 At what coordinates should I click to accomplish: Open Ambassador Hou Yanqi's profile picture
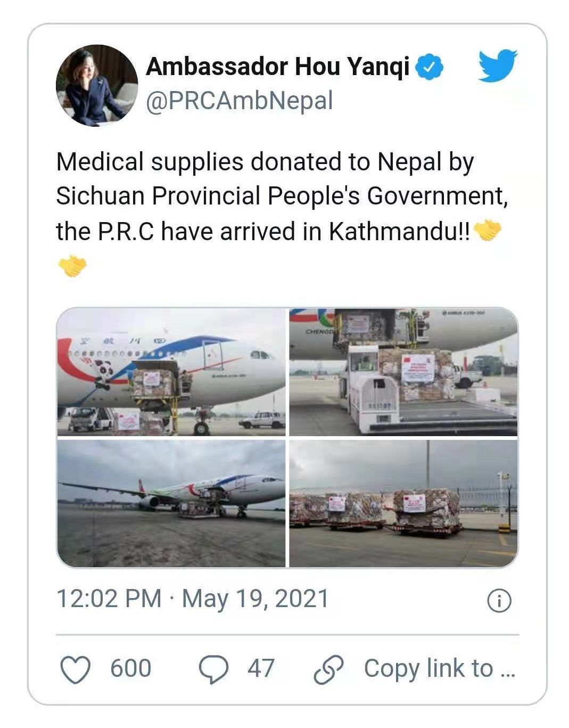point(97,85)
